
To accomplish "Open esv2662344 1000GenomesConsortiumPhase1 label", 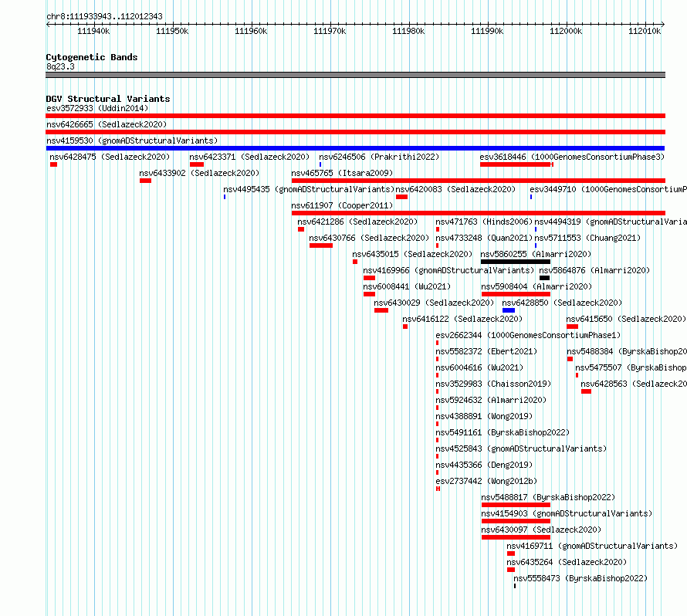I will pyautogui.click(x=529, y=335).
